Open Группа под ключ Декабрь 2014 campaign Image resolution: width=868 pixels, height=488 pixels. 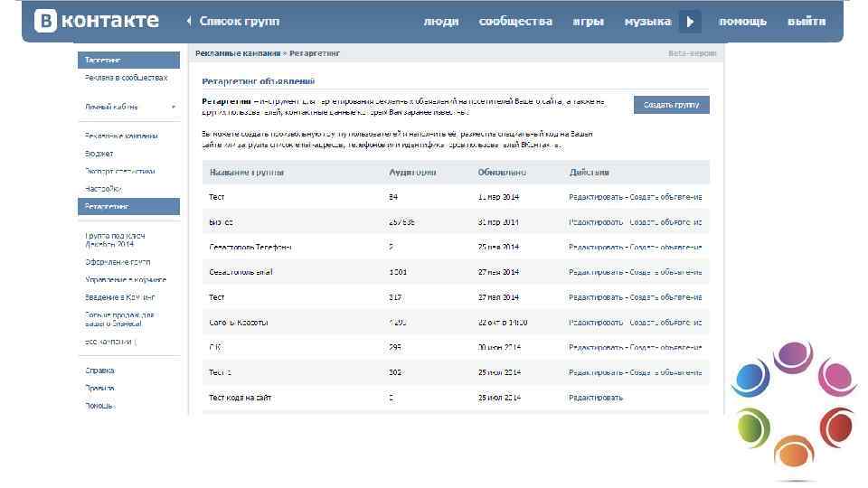pos(115,239)
